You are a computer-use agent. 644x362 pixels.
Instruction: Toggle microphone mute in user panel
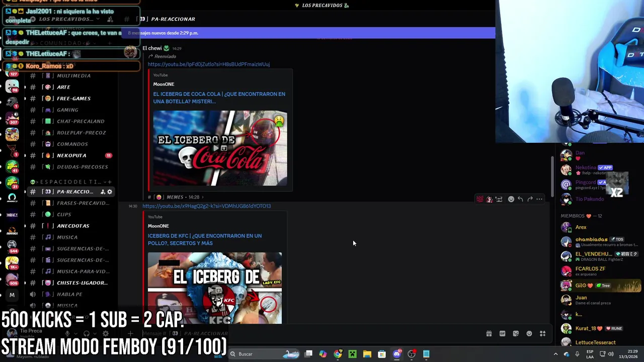click(67, 333)
